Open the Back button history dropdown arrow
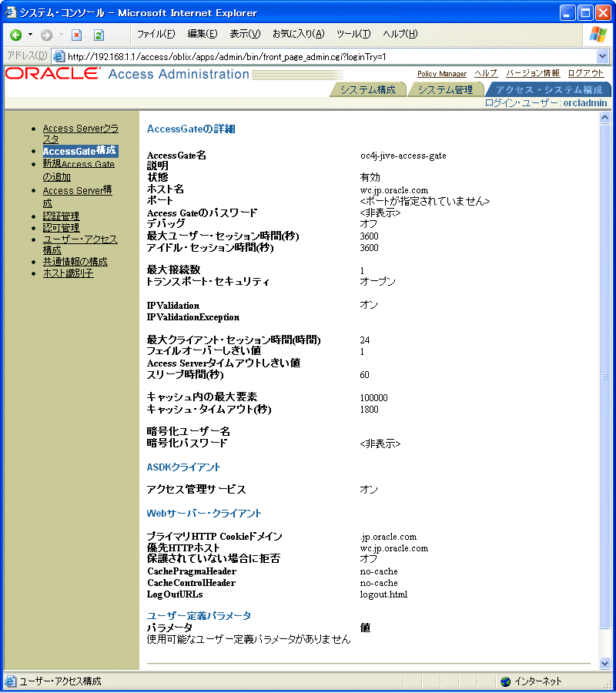This screenshot has height=693, width=616. pos(30,35)
